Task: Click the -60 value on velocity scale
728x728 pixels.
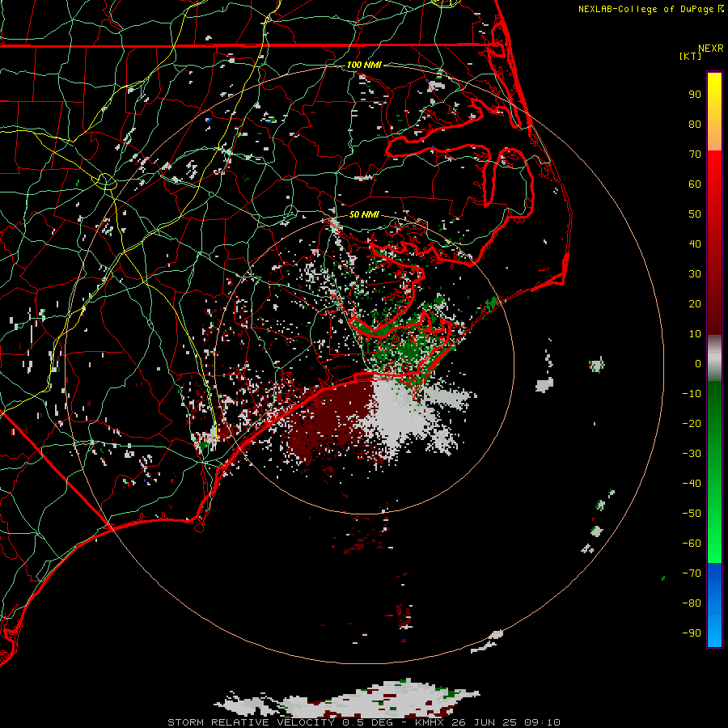Action: [692, 544]
